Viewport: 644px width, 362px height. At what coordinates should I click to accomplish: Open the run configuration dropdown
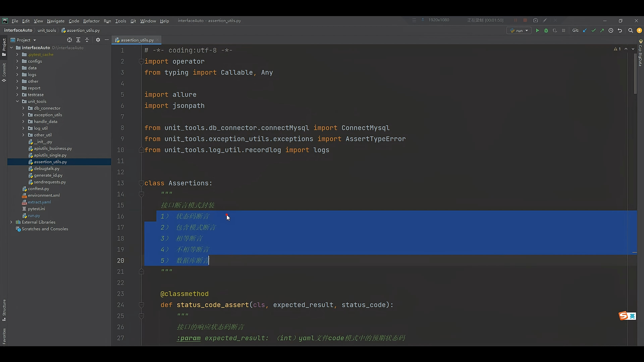pos(519,31)
